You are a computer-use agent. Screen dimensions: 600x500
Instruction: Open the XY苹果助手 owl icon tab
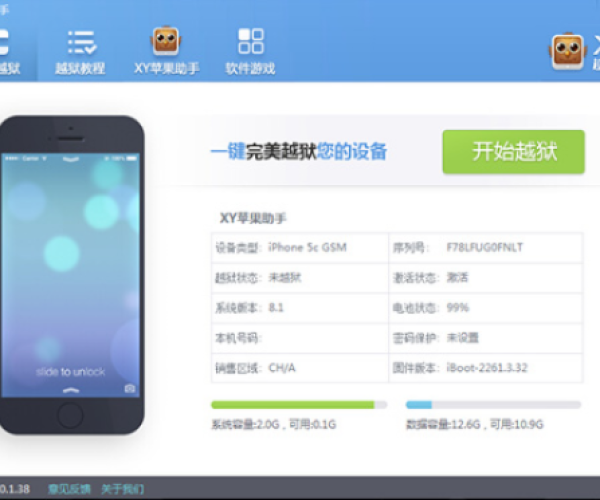166,41
